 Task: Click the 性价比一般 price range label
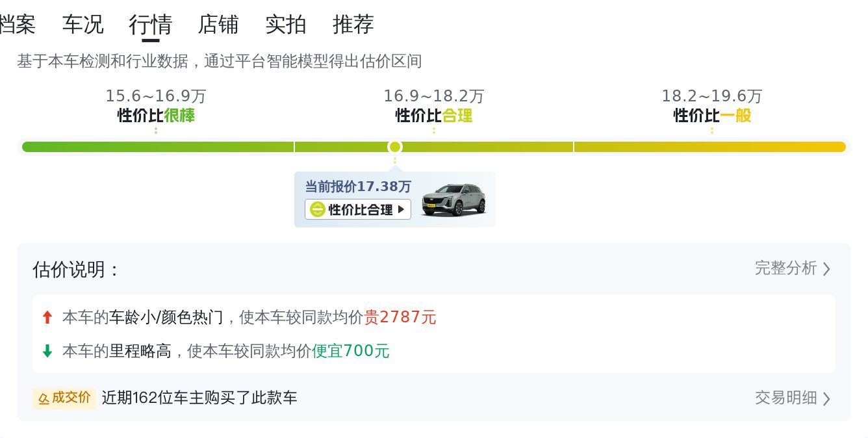[712, 116]
